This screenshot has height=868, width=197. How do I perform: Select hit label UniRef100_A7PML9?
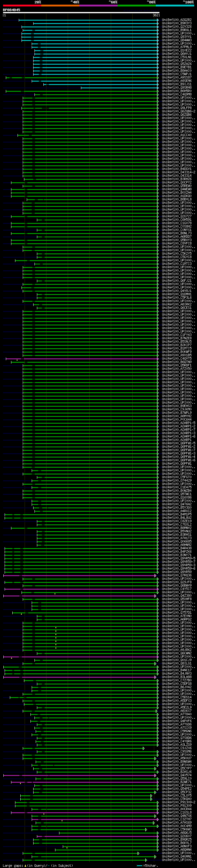(177, 47)
